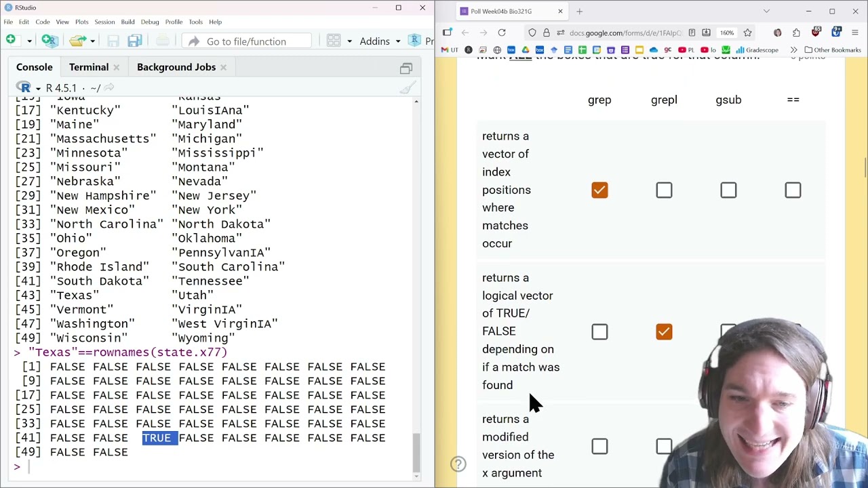868x488 pixels.
Task: Expand the New File dropdown arrow in RStudio
Action: pyautogui.click(x=29, y=41)
